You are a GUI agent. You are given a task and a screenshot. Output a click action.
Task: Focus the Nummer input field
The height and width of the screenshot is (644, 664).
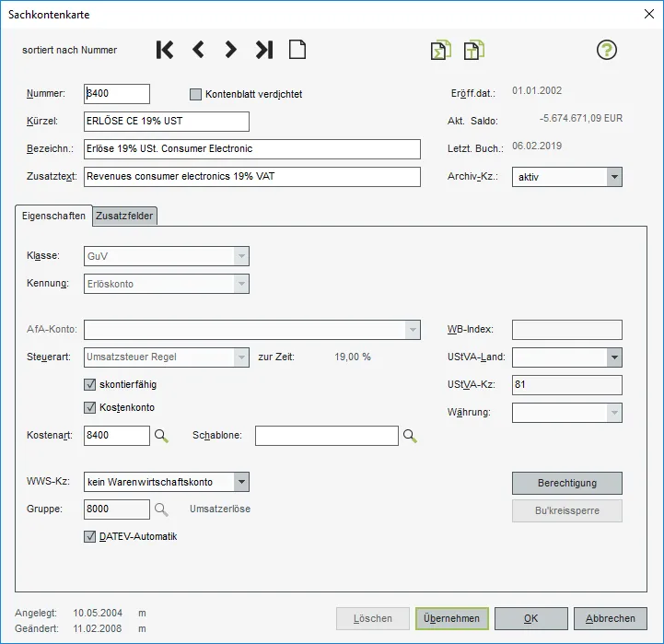[x=117, y=94]
